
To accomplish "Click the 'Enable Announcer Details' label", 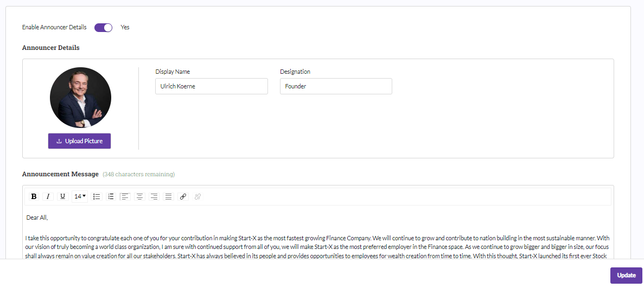I will click(54, 28).
